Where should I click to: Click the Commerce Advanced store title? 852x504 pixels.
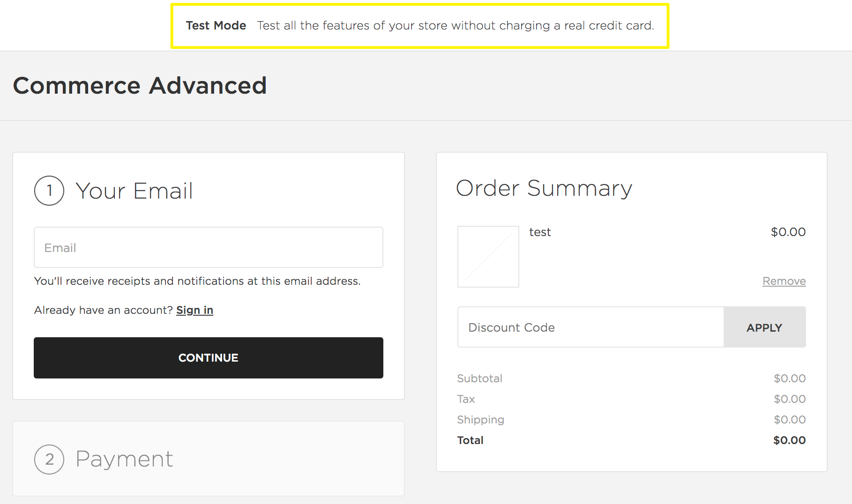point(140,85)
